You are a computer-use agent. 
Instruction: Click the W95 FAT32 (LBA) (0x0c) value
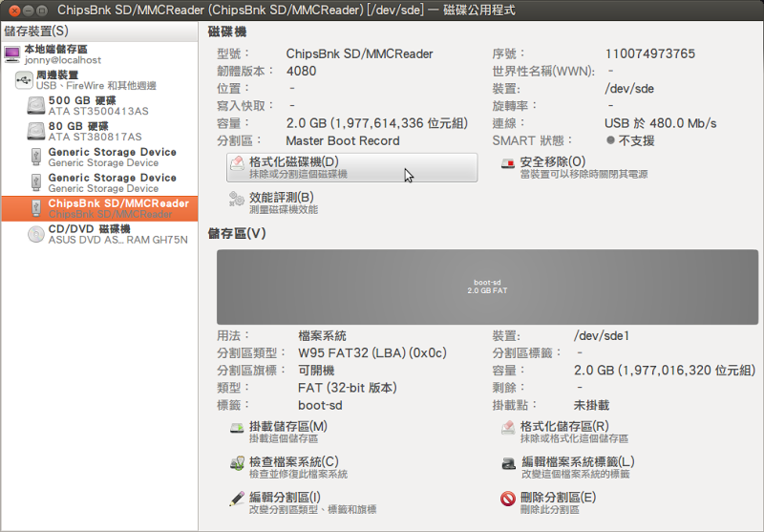pos(372,352)
